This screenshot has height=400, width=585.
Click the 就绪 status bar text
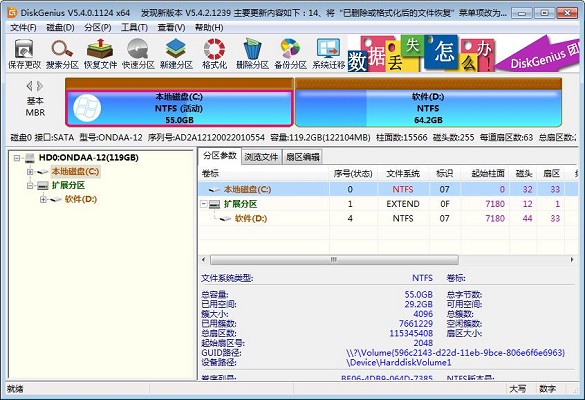[15, 389]
